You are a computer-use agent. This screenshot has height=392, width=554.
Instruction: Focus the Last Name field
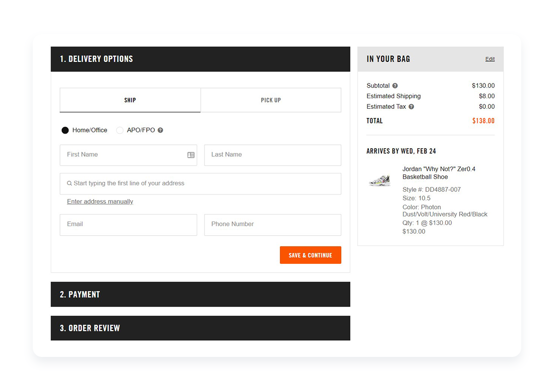(272, 155)
